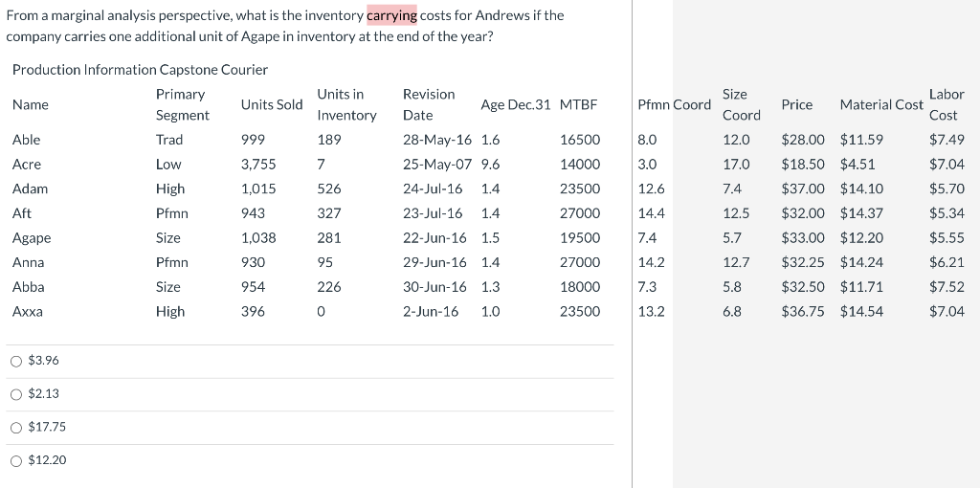Click Abba's labor cost $7.52
This screenshot has width=980, height=488.
tap(947, 287)
